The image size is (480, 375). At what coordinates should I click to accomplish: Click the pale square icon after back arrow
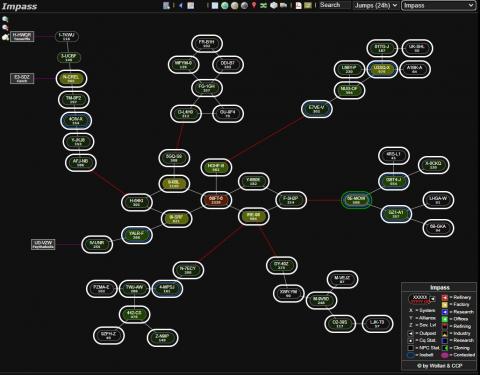[191, 5]
